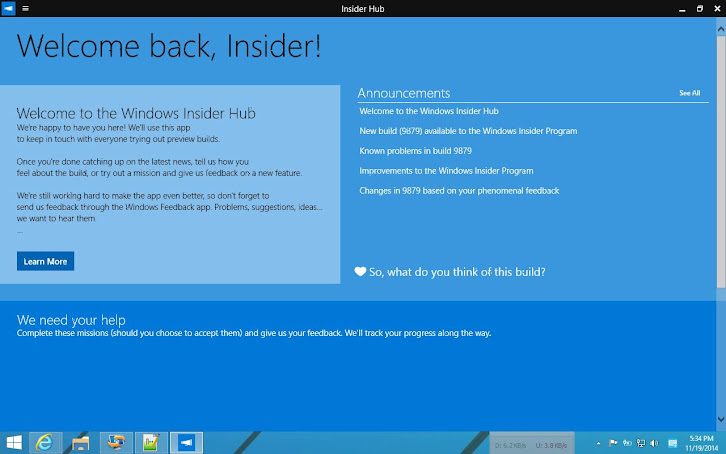Open the monitor app icon in the taskbar

coord(116,443)
